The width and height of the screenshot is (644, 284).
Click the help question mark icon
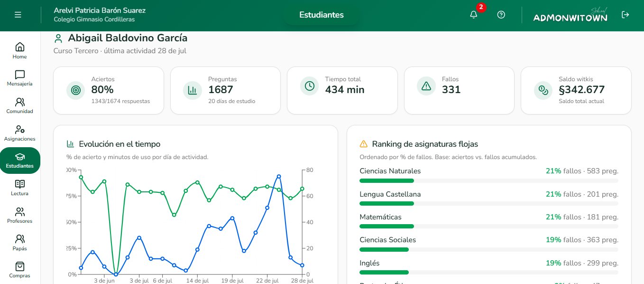click(501, 15)
